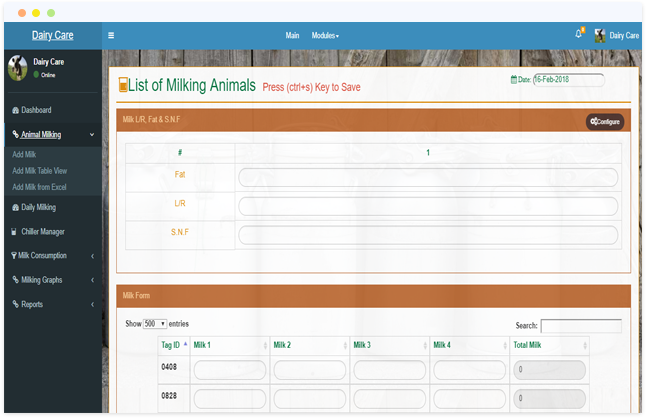Image resolution: width=646 pixels, height=418 pixels.
Task: Sort table by Milk 1 column
Action: pyautogui.click(x=229, y=345)
